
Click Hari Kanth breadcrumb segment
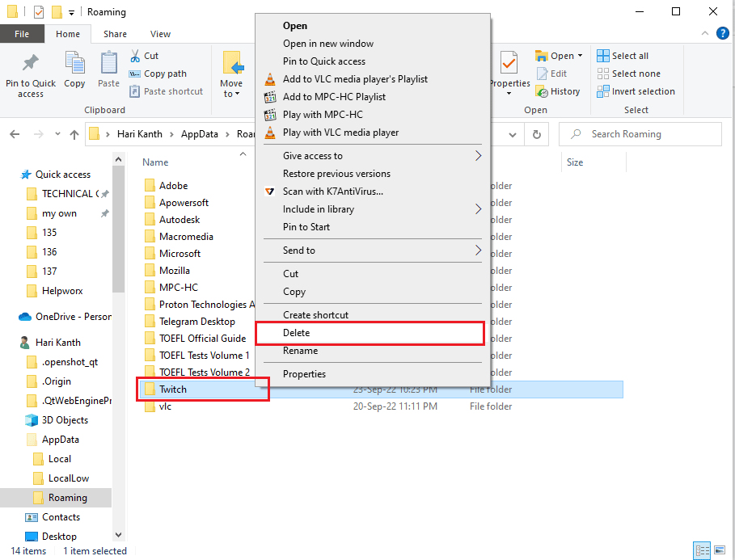tap(139, 134)
